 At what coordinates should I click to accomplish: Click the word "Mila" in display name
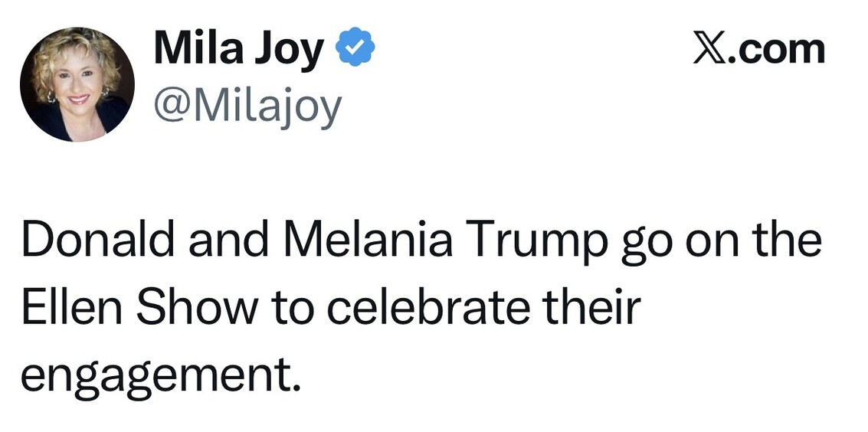coord(198,49)
